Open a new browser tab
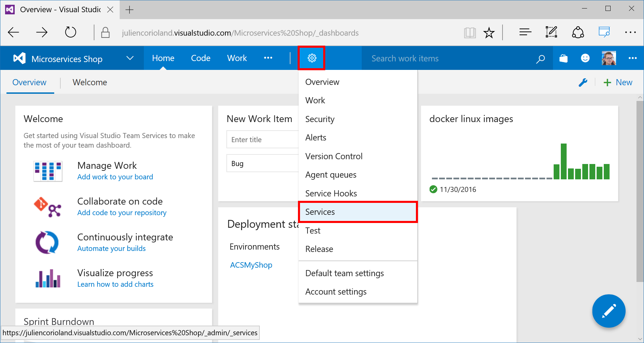Image resolution: width=644 pixels, height=343 pixels. (x=129, y=10)
